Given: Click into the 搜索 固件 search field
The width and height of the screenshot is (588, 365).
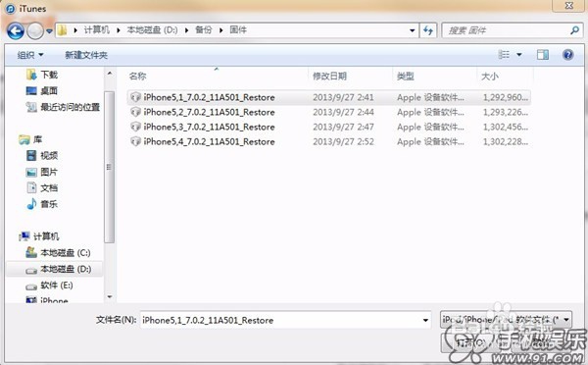Looking at the screenshot, I should coord(507,30).
